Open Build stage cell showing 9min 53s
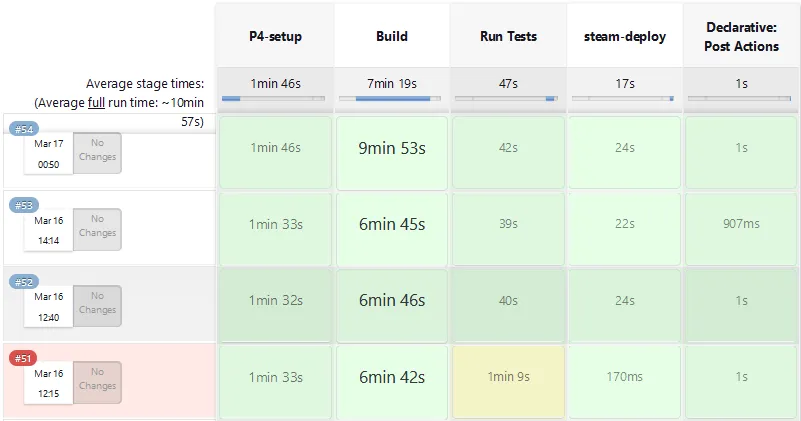Screen dimensions: 801x421 pyautogui.click(x=391, y=148)
